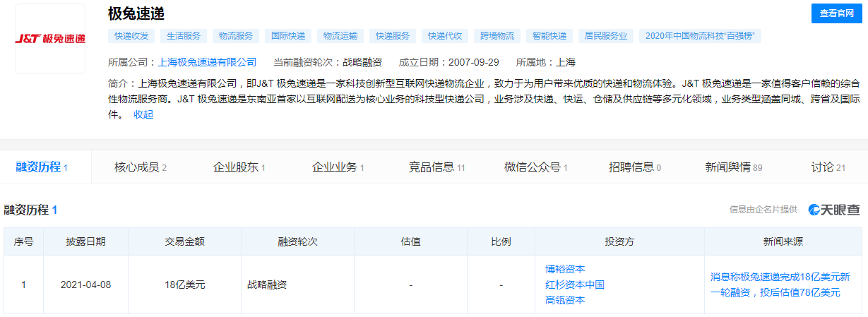
Task: Select the 快递代收 tag
Action: [x=445, y=35]
